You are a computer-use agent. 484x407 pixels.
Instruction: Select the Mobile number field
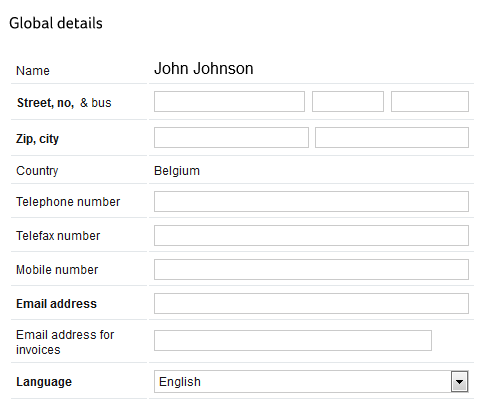pos(311,269)
